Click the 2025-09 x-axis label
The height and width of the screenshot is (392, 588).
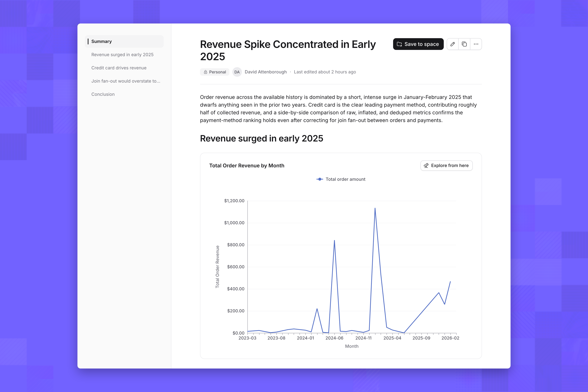422,338
